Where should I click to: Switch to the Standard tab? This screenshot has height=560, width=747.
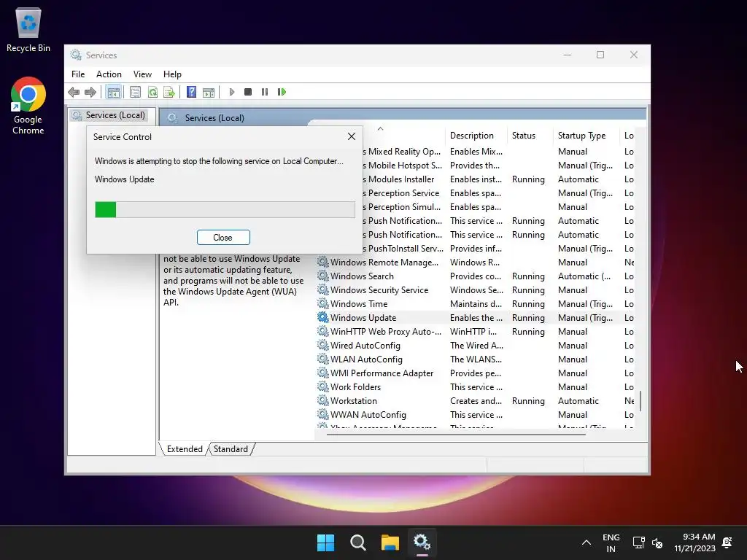231,449
